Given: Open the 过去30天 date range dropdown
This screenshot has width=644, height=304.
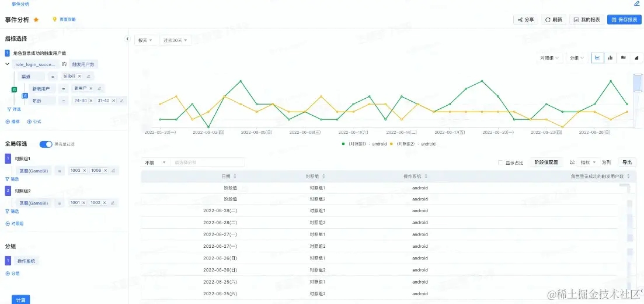Looking at the screenshot, I should pos(175,40).
